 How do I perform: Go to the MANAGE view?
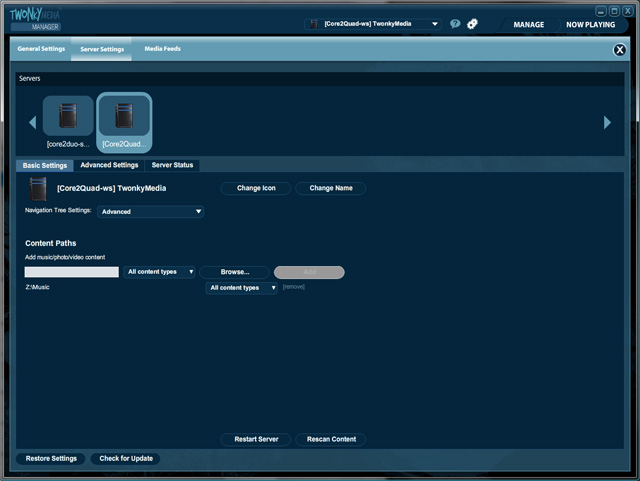(529, 24)
